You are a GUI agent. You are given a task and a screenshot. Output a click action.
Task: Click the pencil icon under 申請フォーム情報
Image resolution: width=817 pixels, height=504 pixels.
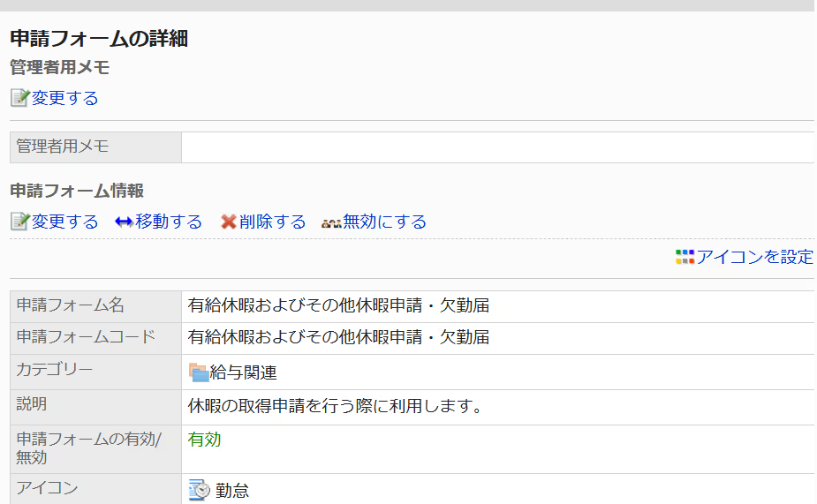click(x=19, y=222)
